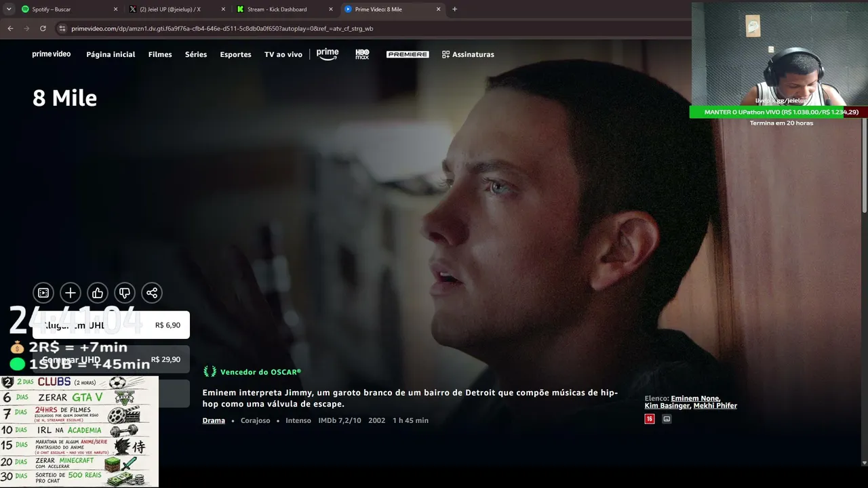The image size is (868, 488).
Task: Switch to the Stream - Kick Dashboard tab
Action: pyautogui.click(x=285, y=9)
